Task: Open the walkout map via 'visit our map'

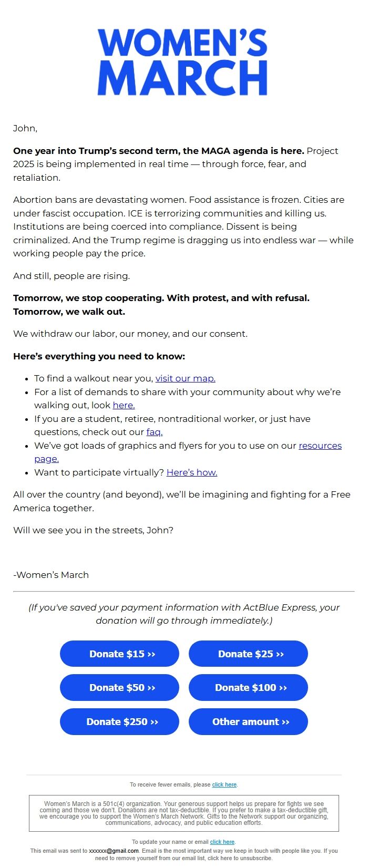Action: click(185, 378)
